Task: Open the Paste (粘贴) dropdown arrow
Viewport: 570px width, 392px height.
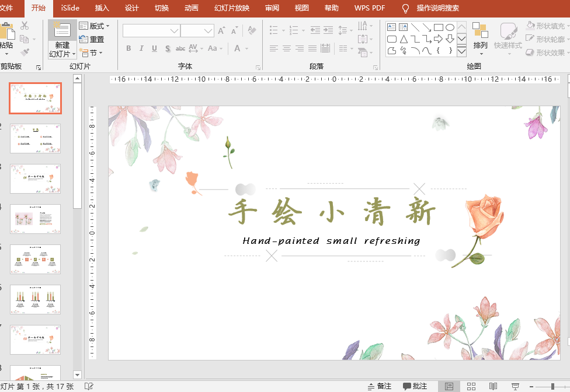Action: click(x=6, y=54)
